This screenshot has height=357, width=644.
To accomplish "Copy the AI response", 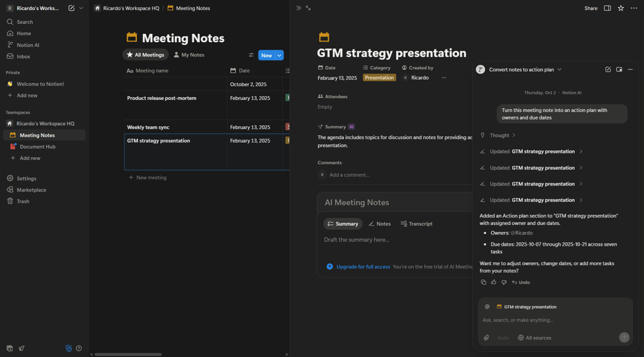I will (484, 282).
